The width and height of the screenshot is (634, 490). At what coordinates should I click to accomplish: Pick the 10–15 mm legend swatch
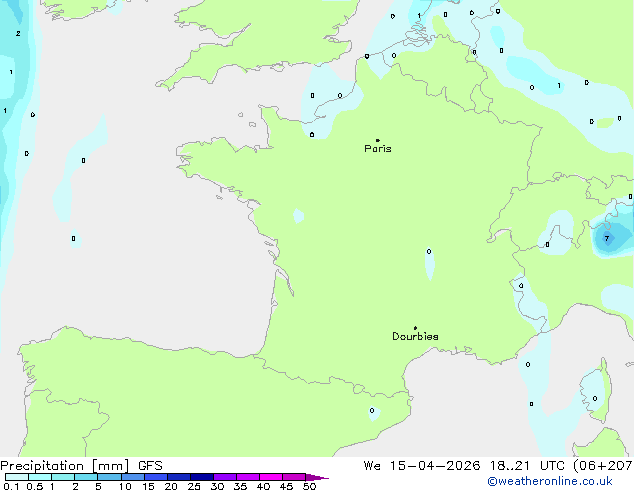(133, 477)
